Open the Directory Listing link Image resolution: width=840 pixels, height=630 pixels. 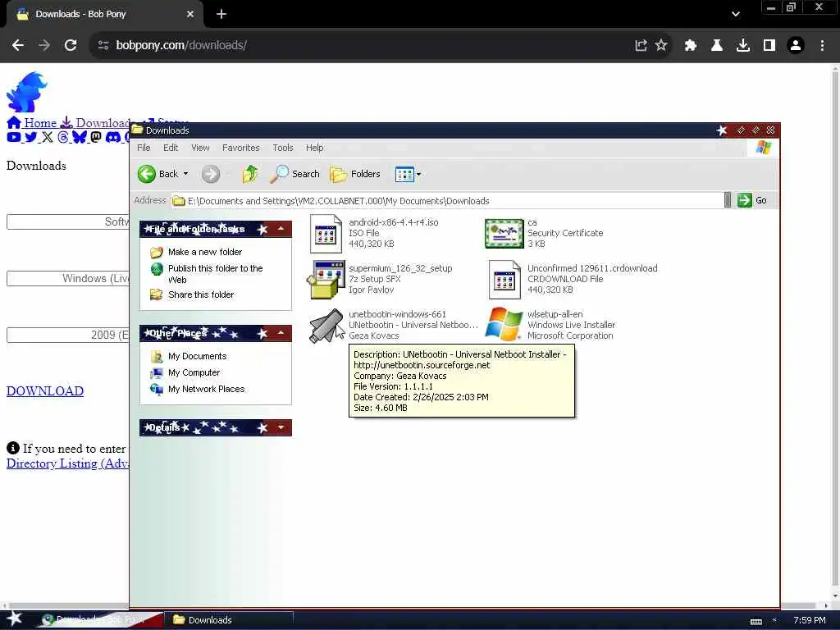pos(67,463)
